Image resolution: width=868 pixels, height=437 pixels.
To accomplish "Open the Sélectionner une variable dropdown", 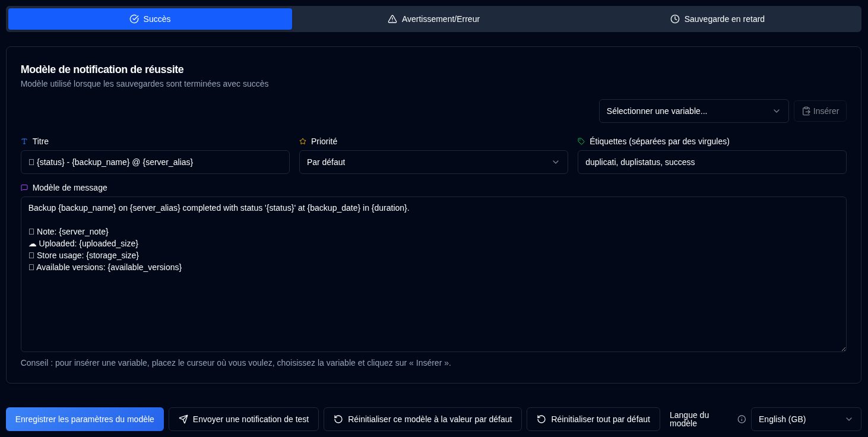I will coord(693,111).
